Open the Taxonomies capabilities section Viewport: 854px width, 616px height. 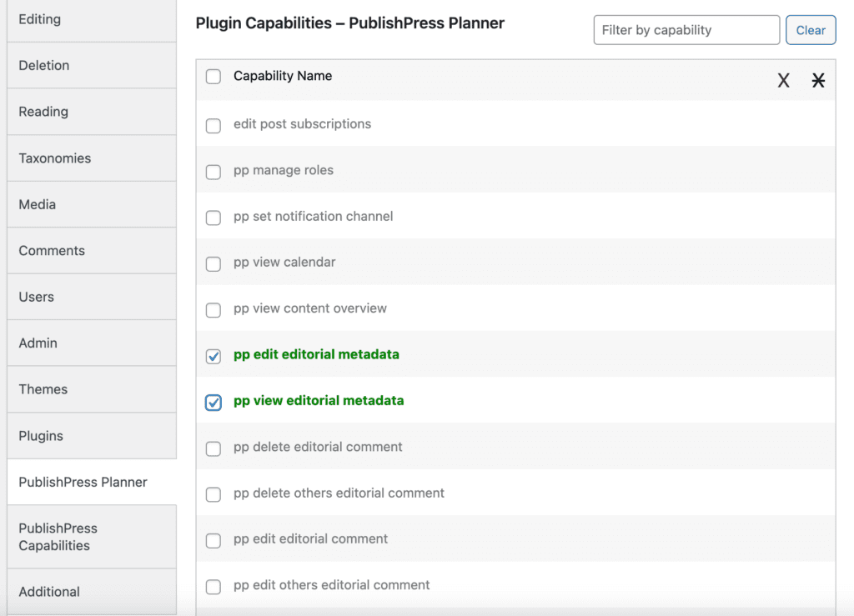point(92,158)
